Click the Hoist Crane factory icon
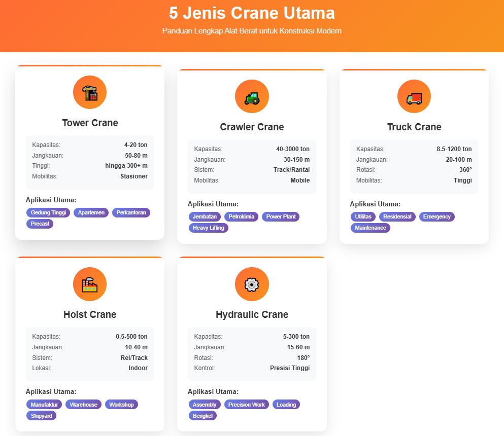This screenshot has height=436, width=504. pyautogui.click(x=90, y=284)
